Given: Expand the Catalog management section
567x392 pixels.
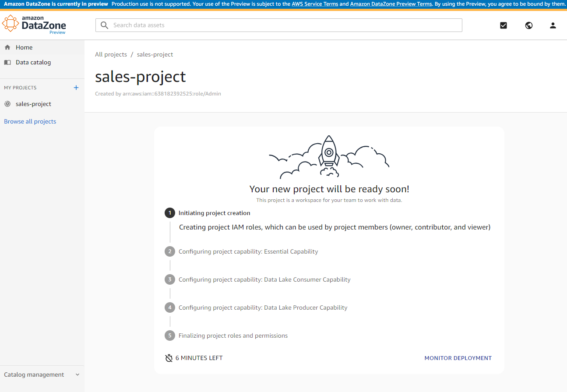Looking at the screenshot, I should pos(77,374).
